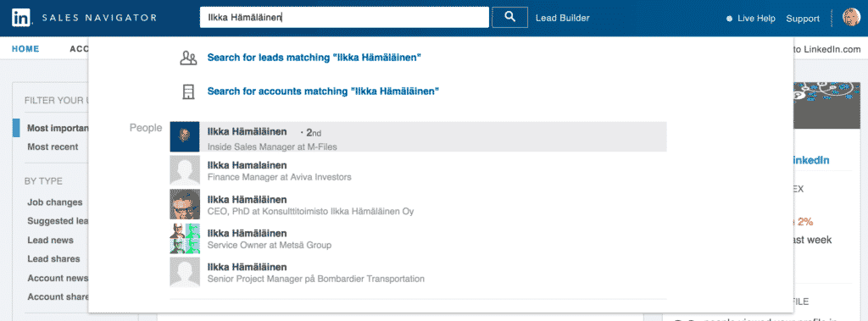Image resolution: width=868 pixels, height=321 pixels.
Task: Open the user profile avatar menu
Action: point(851,17)
